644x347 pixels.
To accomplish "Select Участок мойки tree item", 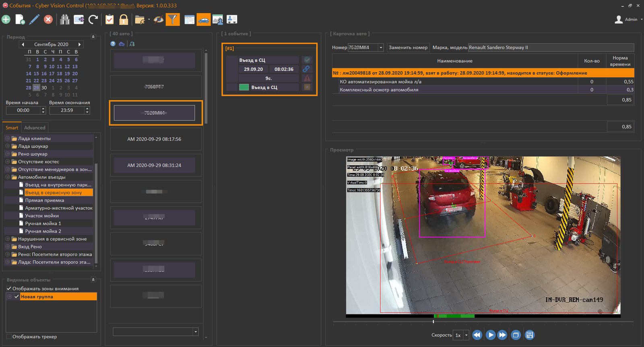I will pos(42,216).
